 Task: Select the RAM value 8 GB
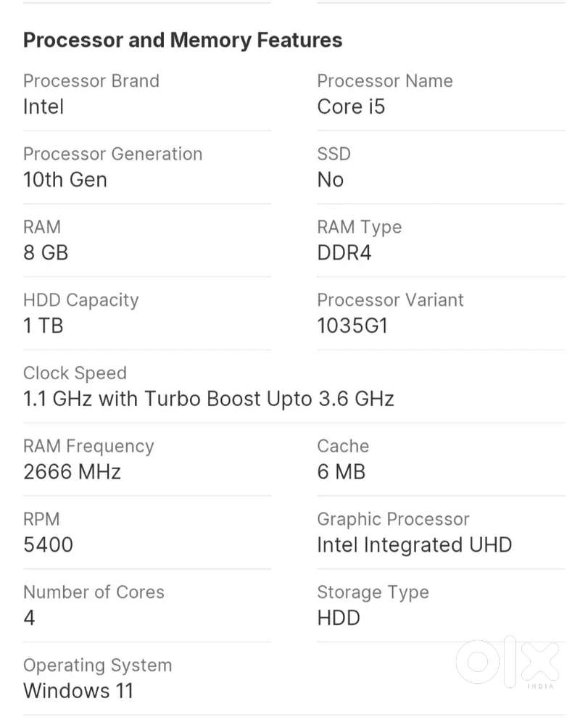tap(46, 254)
